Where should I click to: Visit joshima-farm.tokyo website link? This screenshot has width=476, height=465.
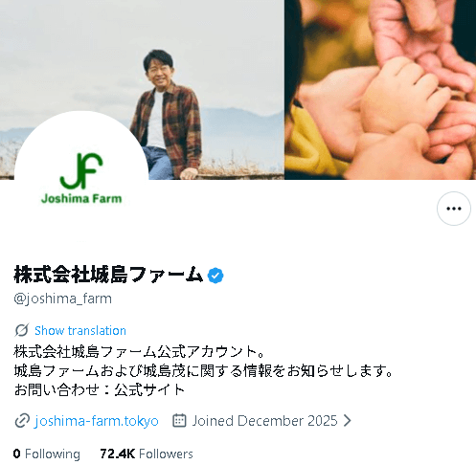point(97,421)
